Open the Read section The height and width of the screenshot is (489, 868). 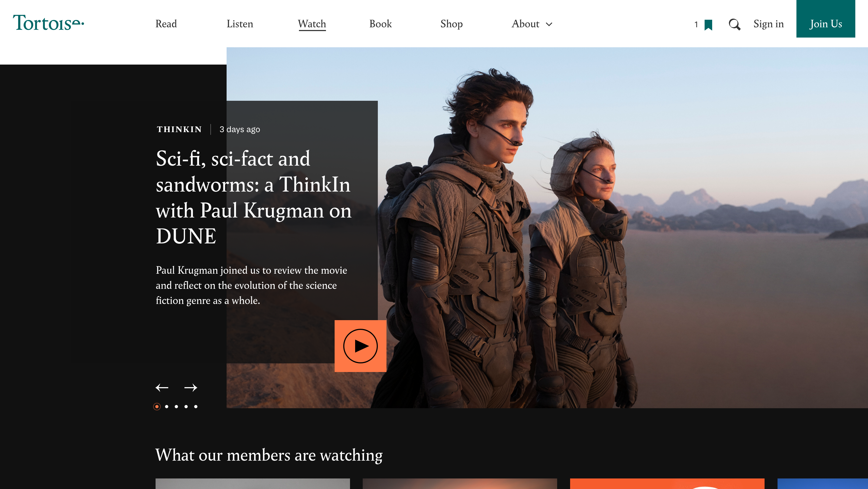click(166, 24)
